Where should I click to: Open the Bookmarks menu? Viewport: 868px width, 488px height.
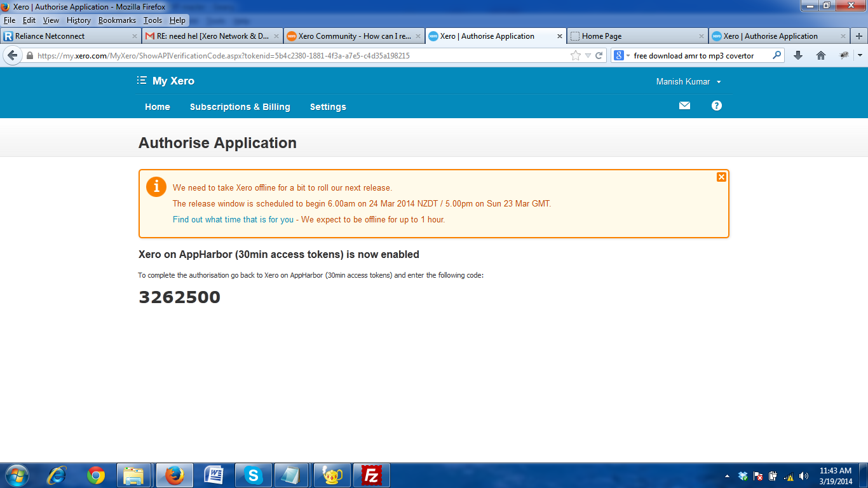pos(117,20)
